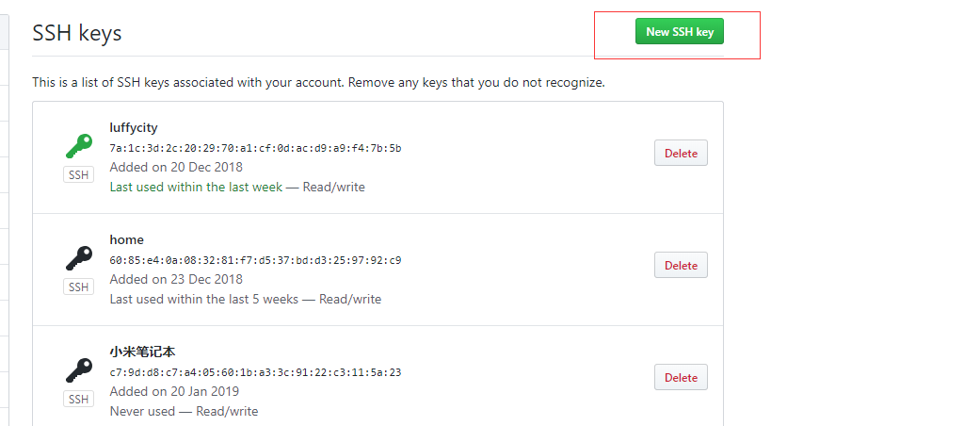Select the home key title

pos(126,239)
